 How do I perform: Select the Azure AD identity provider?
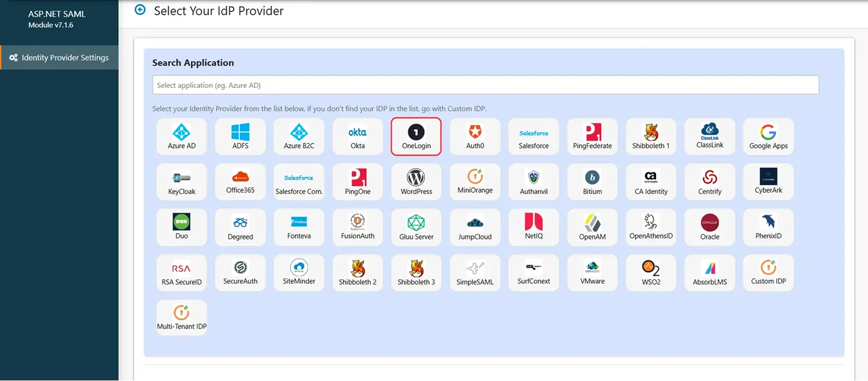[x=182, y=137]
